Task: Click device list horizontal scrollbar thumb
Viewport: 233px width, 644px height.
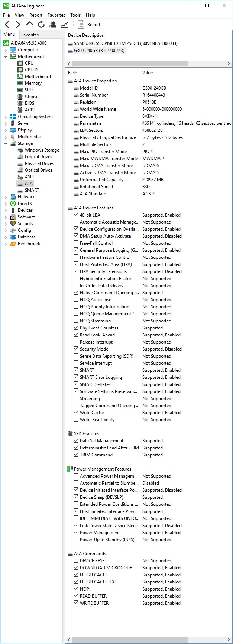Action: (130, 64)
